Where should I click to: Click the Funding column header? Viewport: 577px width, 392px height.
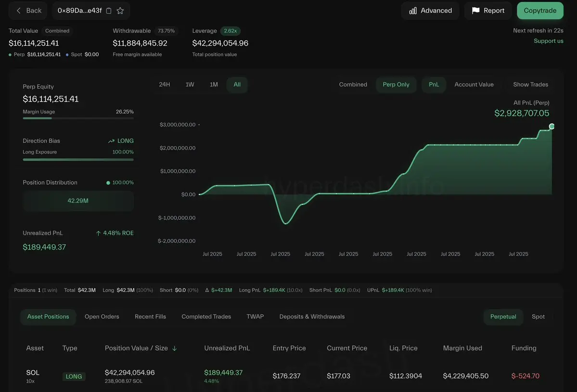pyautogui.click(x=524, y=348)
